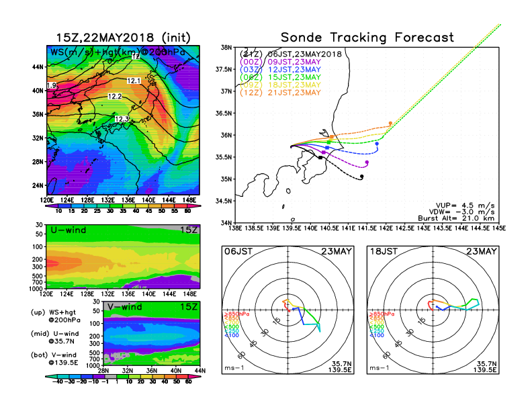Click the green burst square on the 06Z track
Screen dimensions: 532x411
(328, 142)
